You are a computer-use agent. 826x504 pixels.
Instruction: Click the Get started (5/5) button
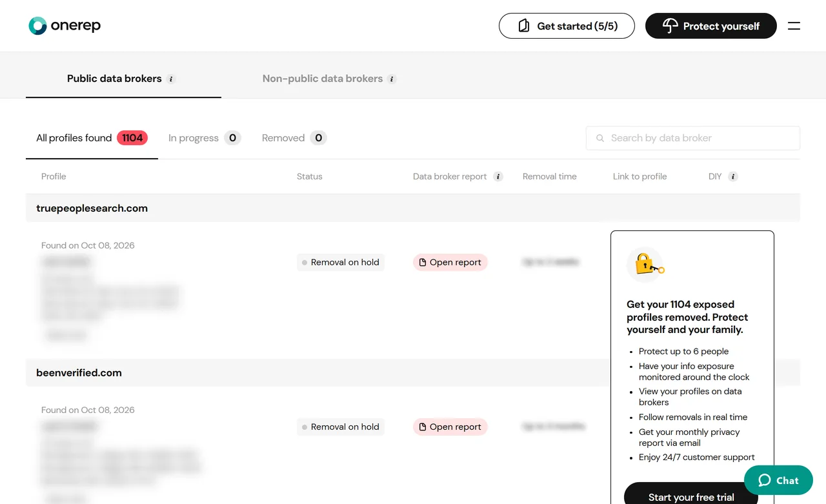[567, 26]
